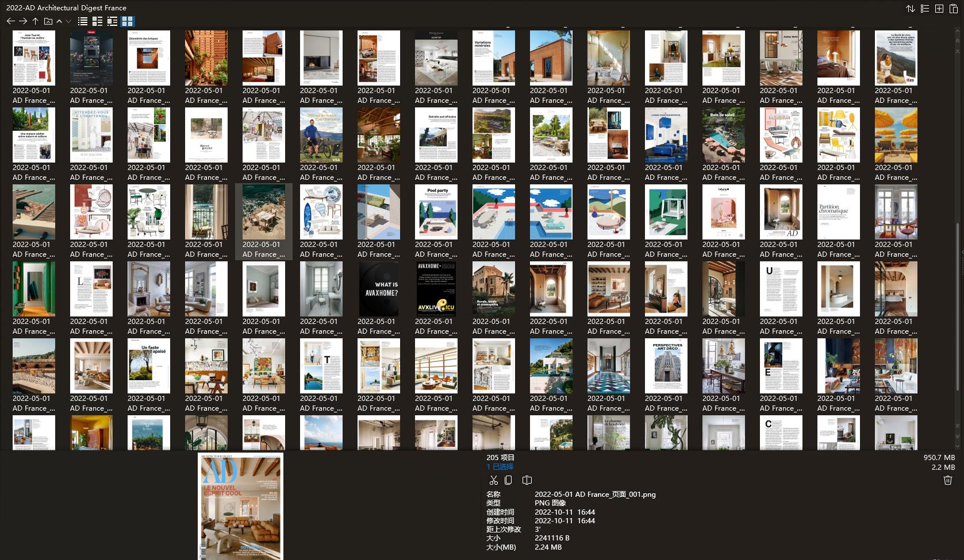The height and width of the screenshot is (560, 964).
Task: Select the list view icon
Action: tap(82, 21)
